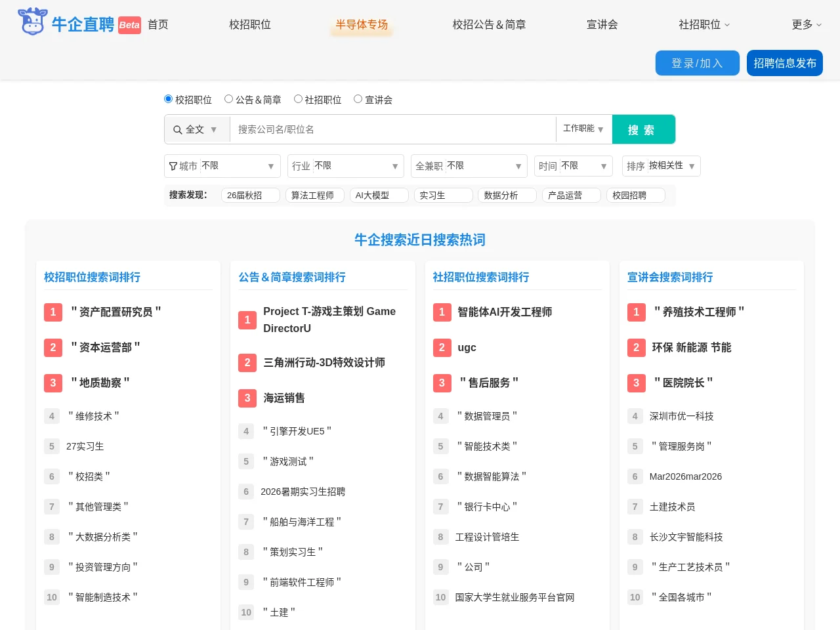This screenshot has height=630, width=840.
Task: Open 校招公告&简章 nav item
Action: tap(489, 24)
